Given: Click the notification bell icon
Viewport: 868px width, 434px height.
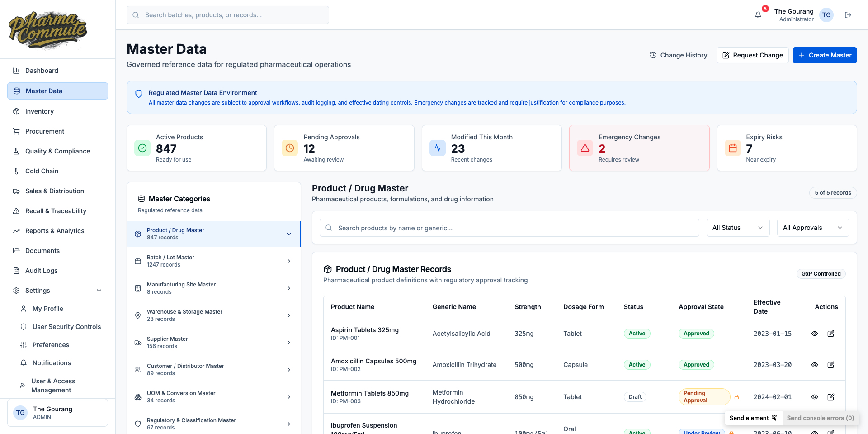Looking at the screenshot, I should [758, 15].
